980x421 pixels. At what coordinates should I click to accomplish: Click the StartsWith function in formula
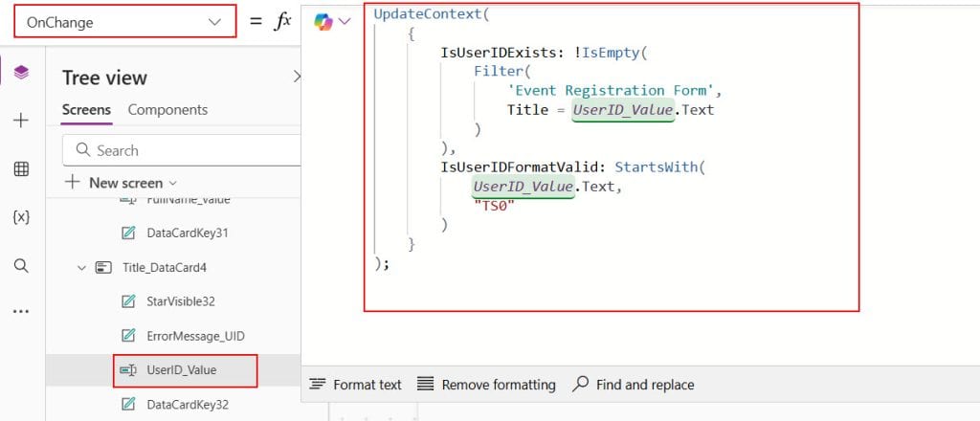pyautogui.click(x=656, y=167)
